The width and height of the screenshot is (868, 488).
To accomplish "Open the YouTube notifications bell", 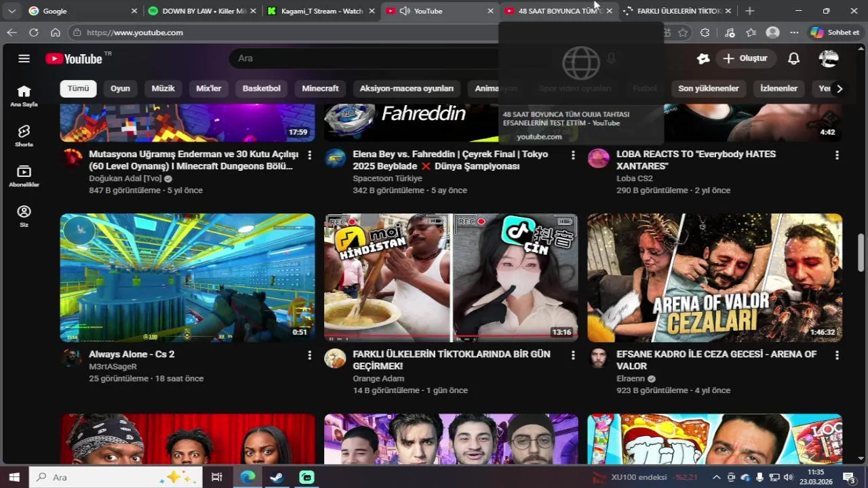I will point(793,58).
